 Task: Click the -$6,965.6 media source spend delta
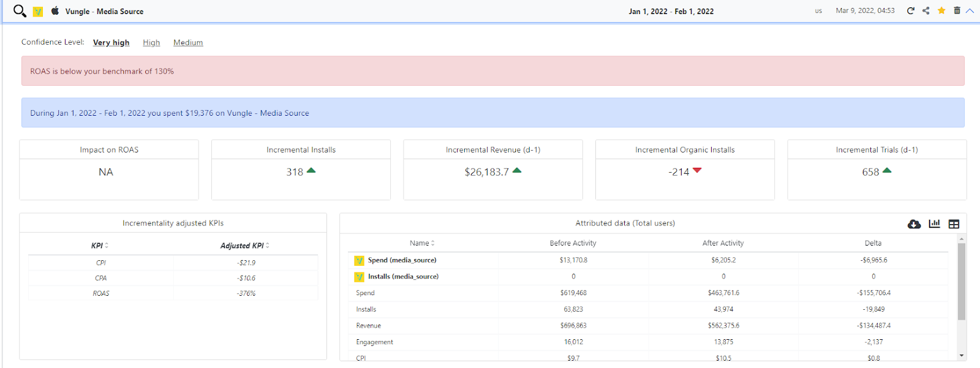[x=873, y=260]
